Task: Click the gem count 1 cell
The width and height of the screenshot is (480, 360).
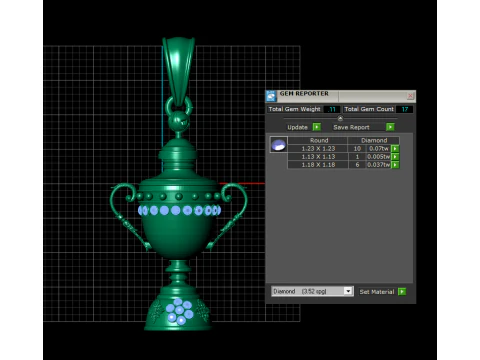Action: [x=357, y=157]
